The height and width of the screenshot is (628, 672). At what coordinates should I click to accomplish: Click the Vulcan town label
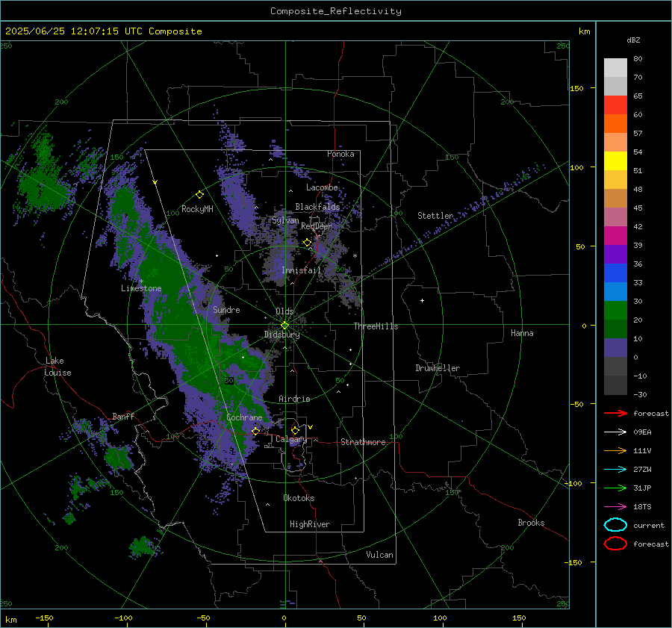coord(380,555)
